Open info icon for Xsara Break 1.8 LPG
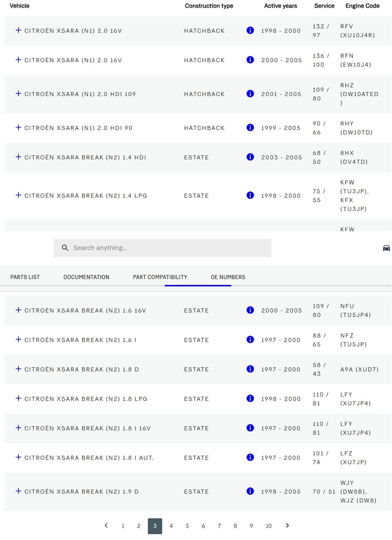Screen dimensions: 392x540 tap(250, 399)
